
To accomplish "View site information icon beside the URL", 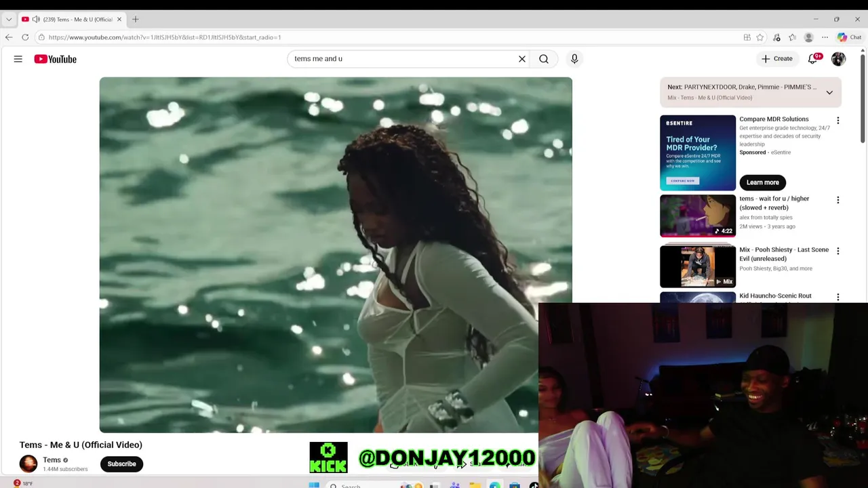I will click(41, 37).
